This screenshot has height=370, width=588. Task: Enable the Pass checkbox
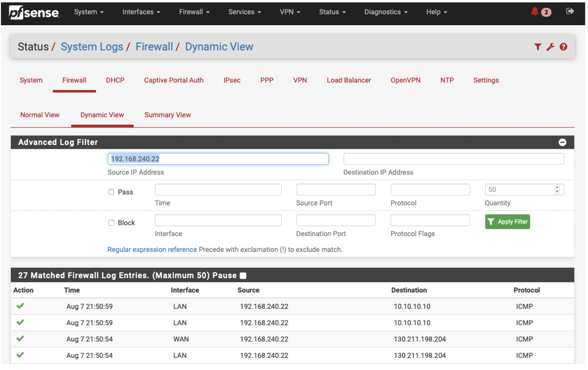point(111,192)
